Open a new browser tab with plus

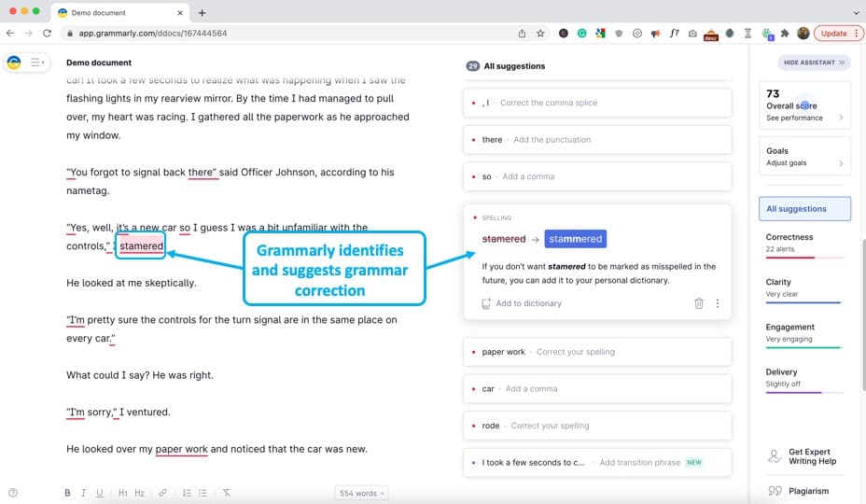click(x=203, y=13)
